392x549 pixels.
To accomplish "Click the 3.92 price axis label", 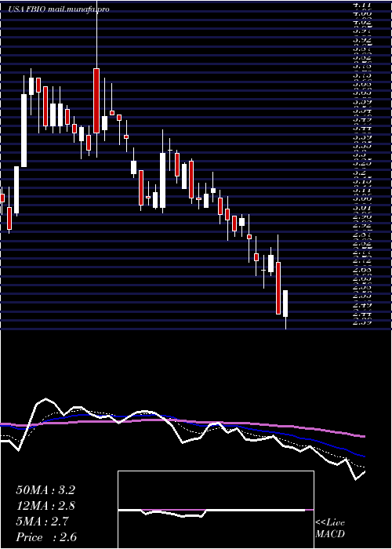I will pyautogui.click(x=362, y=40).
